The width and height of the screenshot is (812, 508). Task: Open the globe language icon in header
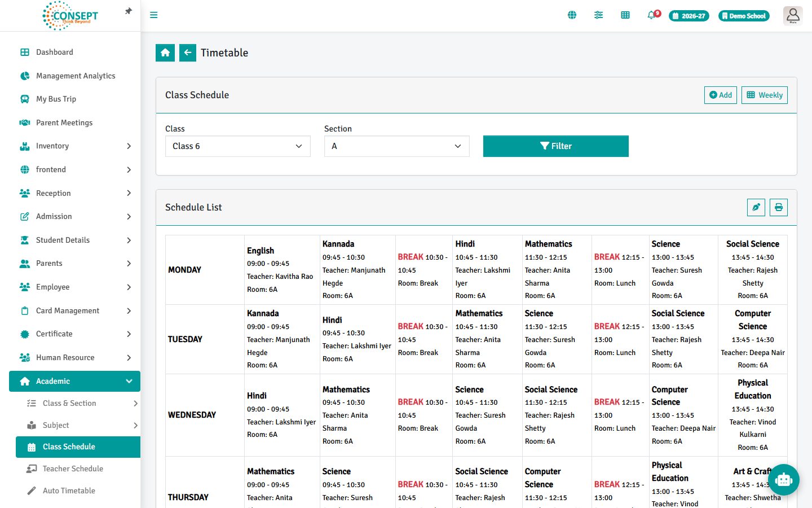(x=572, y=15)
